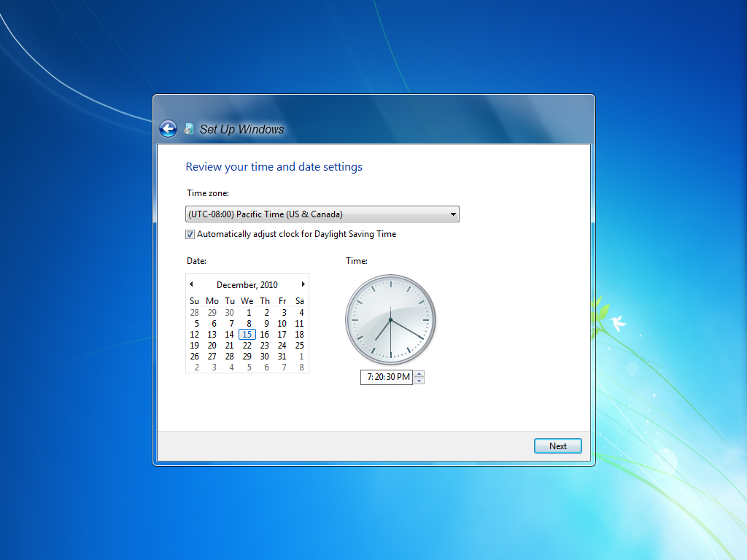This screenshot has width=747, height=560.
Task: Pick December 27 in the calendar
Action: point(212,357)
